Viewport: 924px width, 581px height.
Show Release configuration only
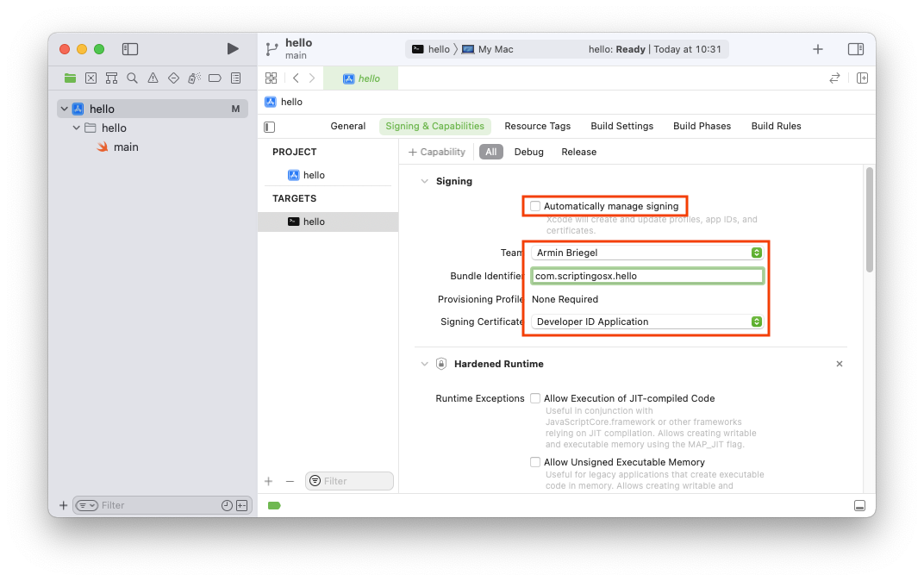(x=578, y=152)
